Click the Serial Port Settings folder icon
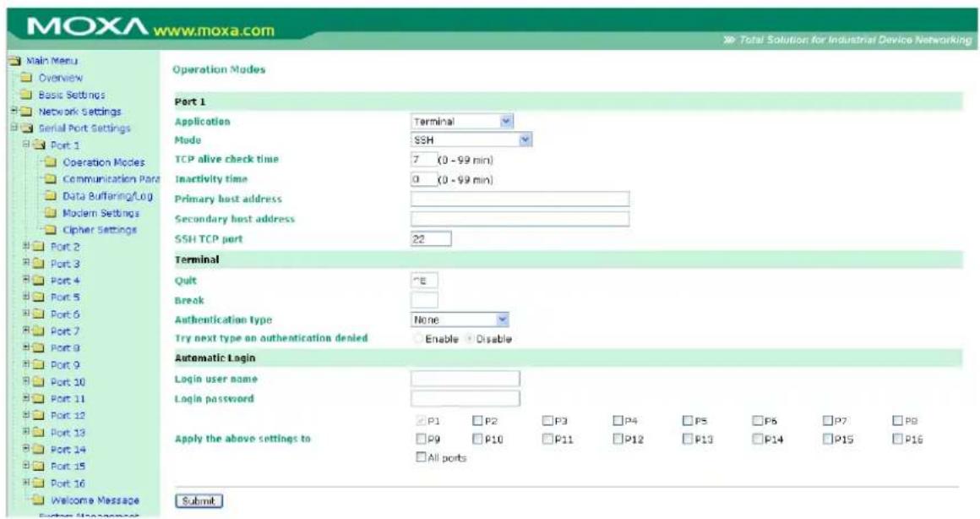The height and width of the screenshot is (519, 980). pos(26,128)
